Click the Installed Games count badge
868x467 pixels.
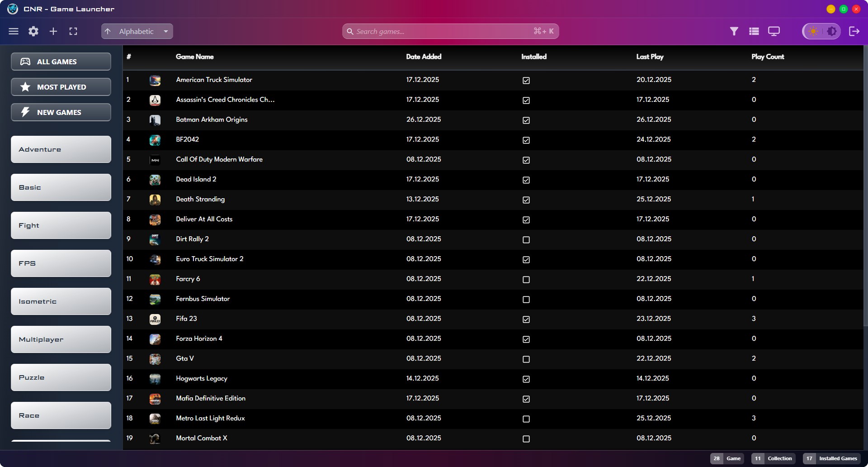click(831, 458)
